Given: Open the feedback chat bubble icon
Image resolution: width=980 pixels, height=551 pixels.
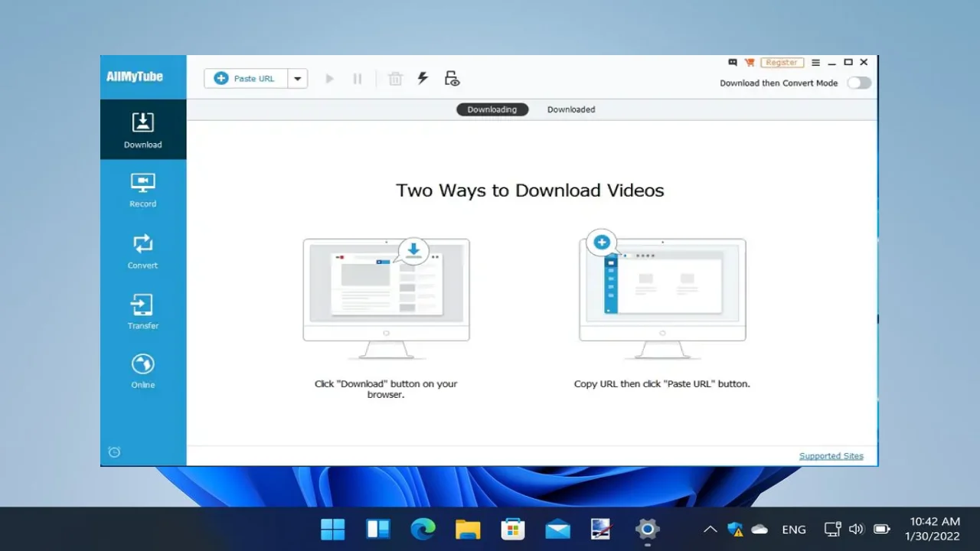Looking at the screenshot, I should pos(733,63).
